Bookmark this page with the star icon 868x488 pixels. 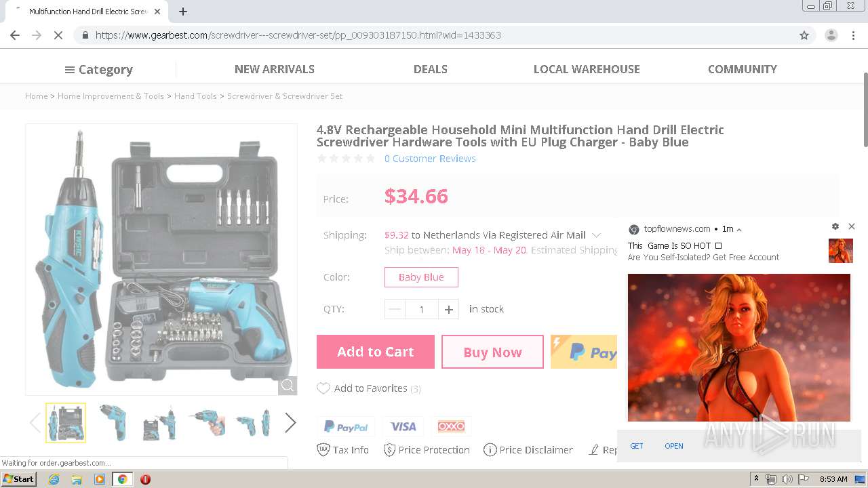click(x=804, y=35)
